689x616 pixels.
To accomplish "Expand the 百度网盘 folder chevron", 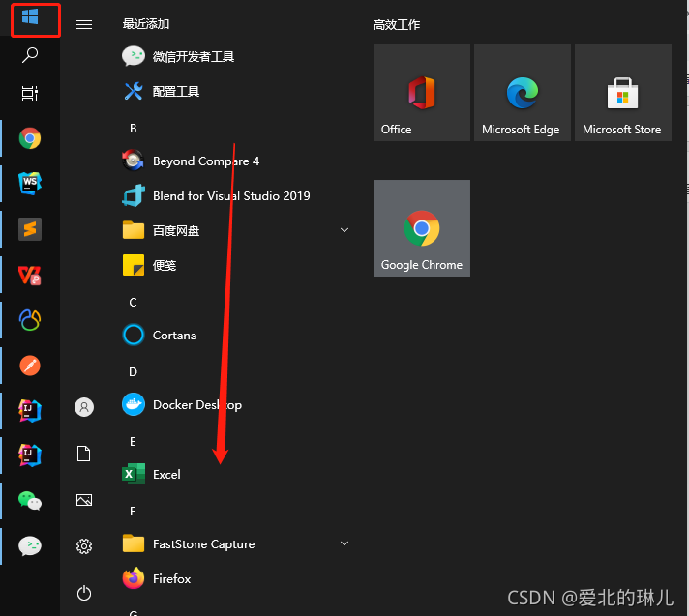I will tap(344, 230).
